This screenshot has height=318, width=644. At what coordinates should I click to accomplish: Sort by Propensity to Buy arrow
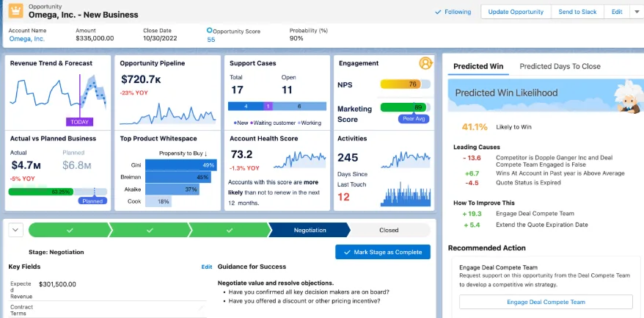click(206, 153)
